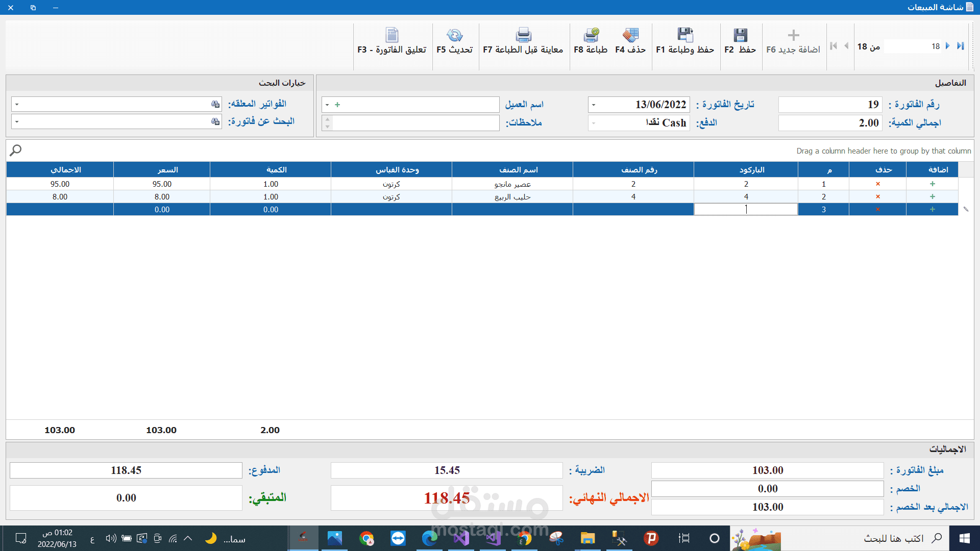The image size is (980, 551).
Task: Click the Add New F6 plus icon
Action: pos(793,35)
